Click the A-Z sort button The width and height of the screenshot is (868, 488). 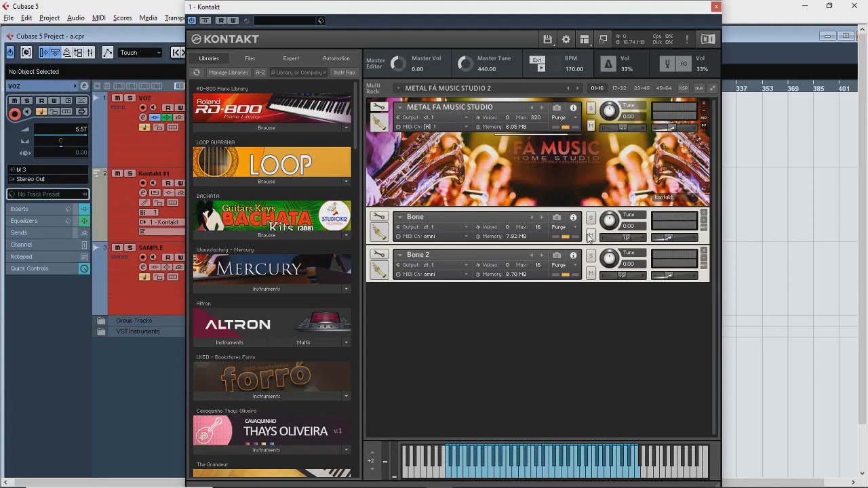point(260,73)
